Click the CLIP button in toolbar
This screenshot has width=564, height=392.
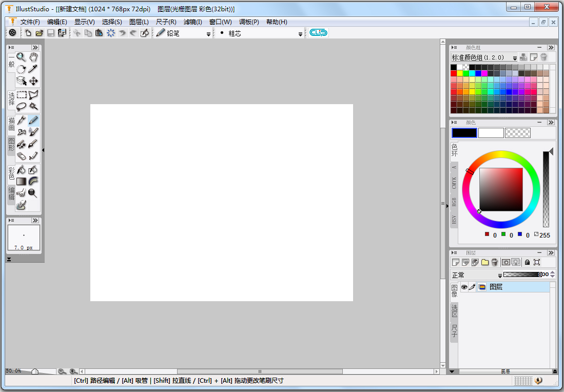tap(318, 33)
